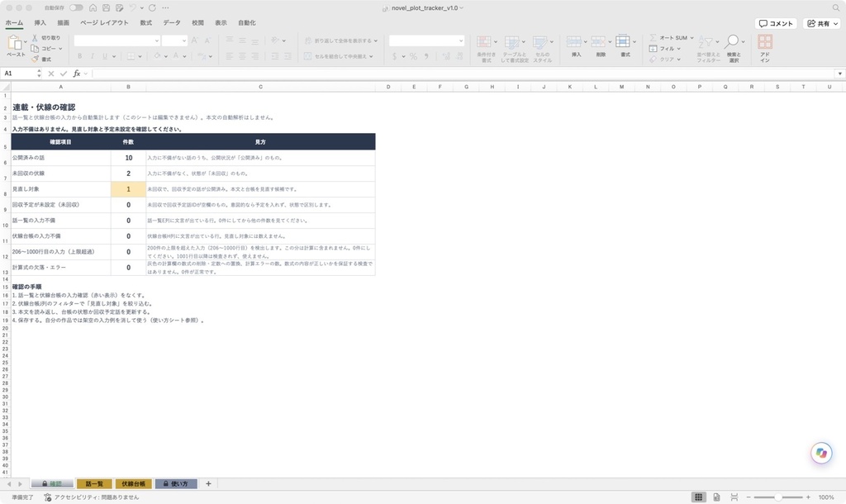Switch to the 話一覧 sheet tab
The height and width of the screenshot is (504, 846).
coord(94,484)
